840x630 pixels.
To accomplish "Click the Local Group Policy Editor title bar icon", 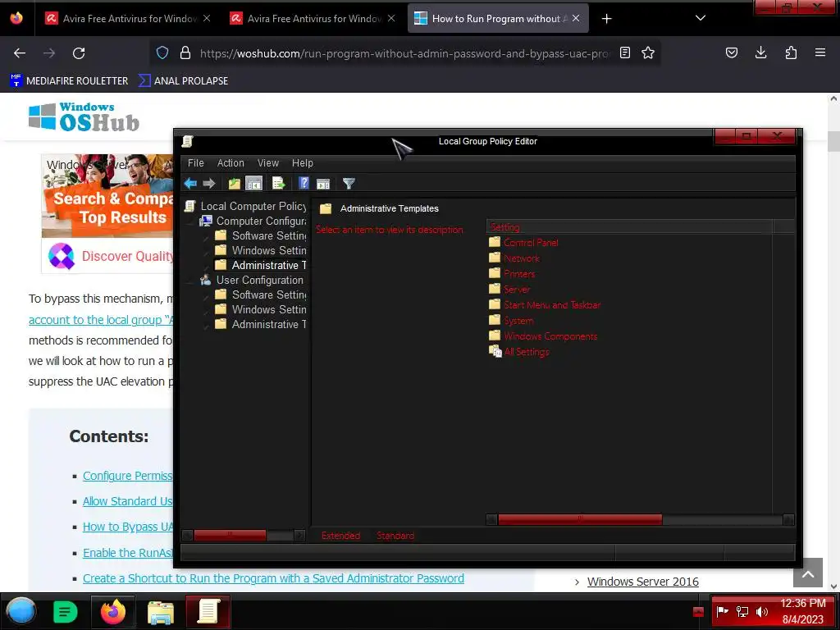I will click(x=188, y=141).
